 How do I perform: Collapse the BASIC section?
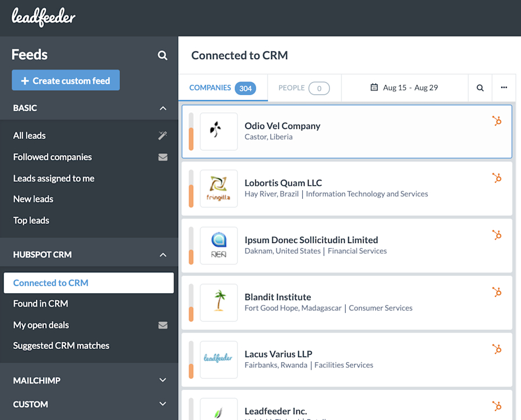163,108
